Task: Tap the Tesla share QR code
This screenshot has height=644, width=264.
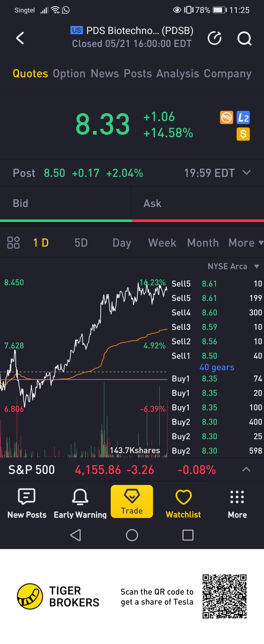Action: coord(224,597)
